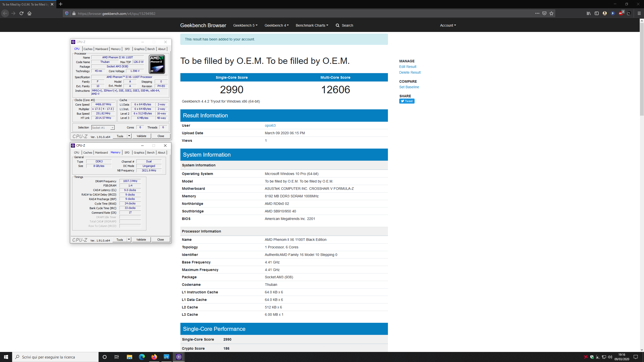Open the Benchmark Charts dropdown
The height and width of the screenshot is (362, 644).
pyautogui.click(x=312, y=25)
